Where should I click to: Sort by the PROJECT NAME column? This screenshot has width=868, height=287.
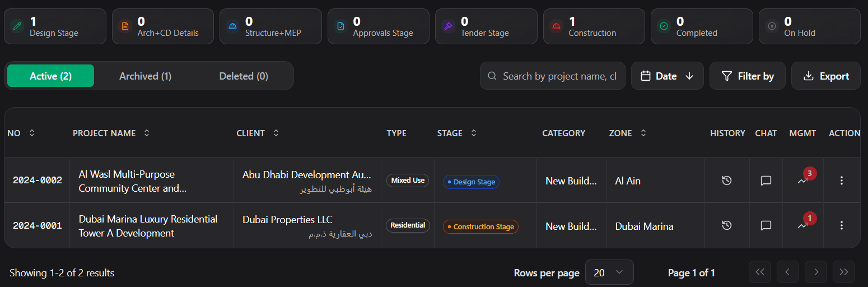click(x=147, y=133)
